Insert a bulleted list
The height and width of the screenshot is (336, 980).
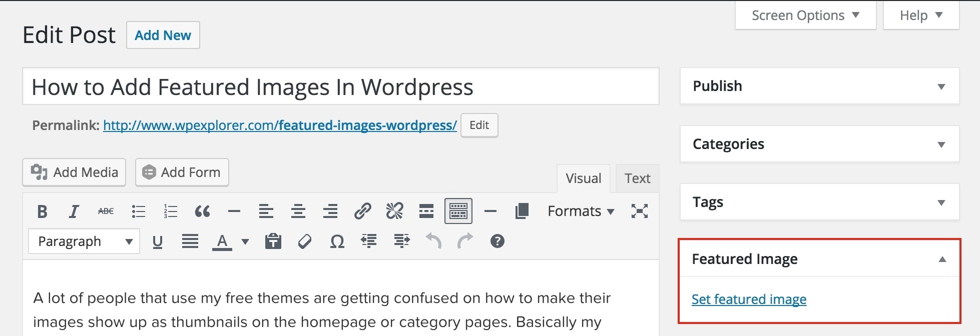[138, 211]
